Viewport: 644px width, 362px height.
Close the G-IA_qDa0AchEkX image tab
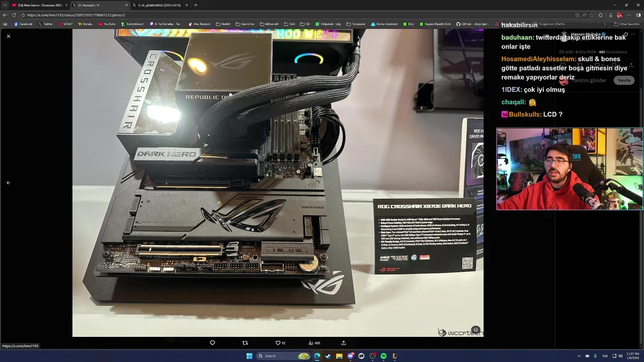coord(187,5)
